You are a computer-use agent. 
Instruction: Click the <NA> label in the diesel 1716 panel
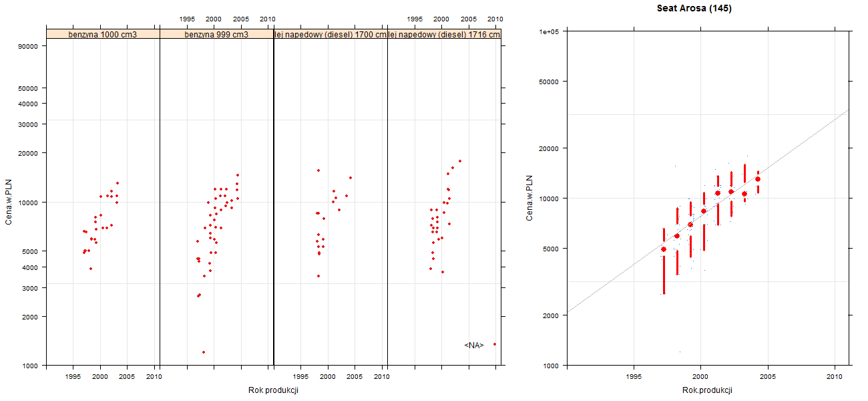click(x=473, y=345)
